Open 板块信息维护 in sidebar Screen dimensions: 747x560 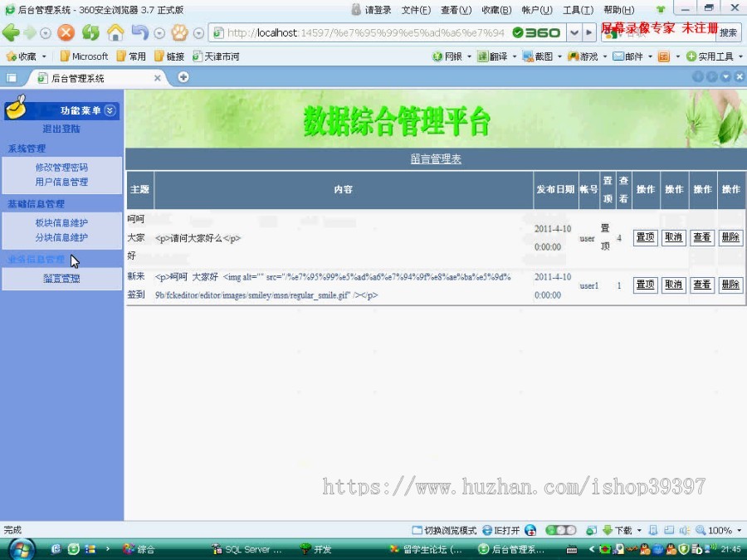[x=61, y=222]
